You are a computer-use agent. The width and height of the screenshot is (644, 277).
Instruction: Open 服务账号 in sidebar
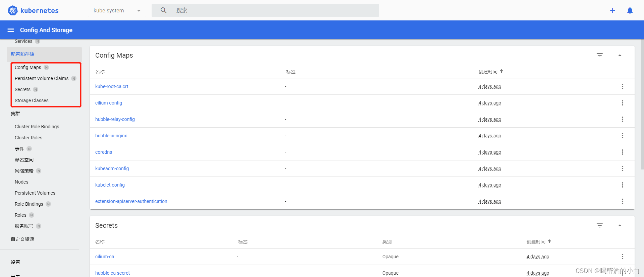pos(24,226)
